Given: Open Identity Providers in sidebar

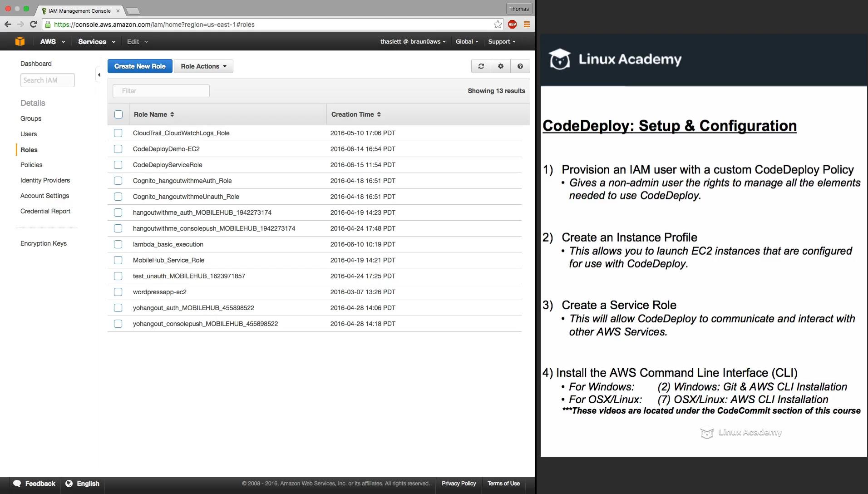Looking at the screenshot, I should (x=45, y=180).
